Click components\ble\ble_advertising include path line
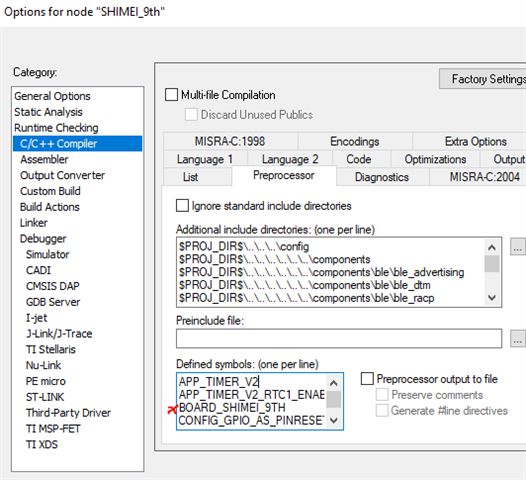Screen dimensions: 526x480 pos(321,272)
